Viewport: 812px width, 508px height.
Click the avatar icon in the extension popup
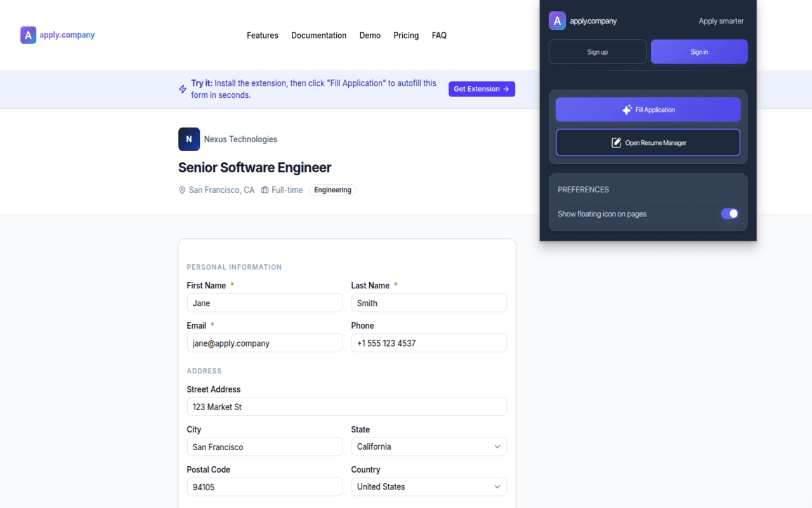pyautogui.click(x=557, y=20)
